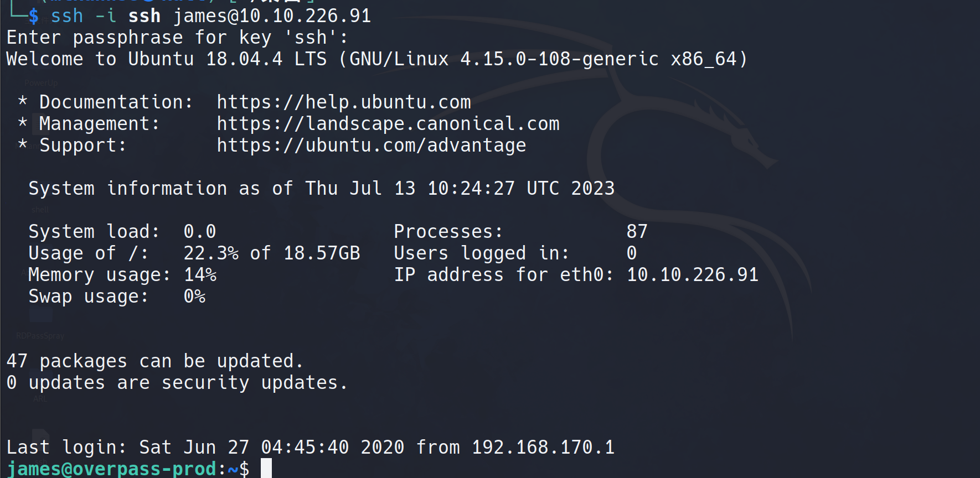Open the https://landscape.canonical.com management link

point(388,124)
